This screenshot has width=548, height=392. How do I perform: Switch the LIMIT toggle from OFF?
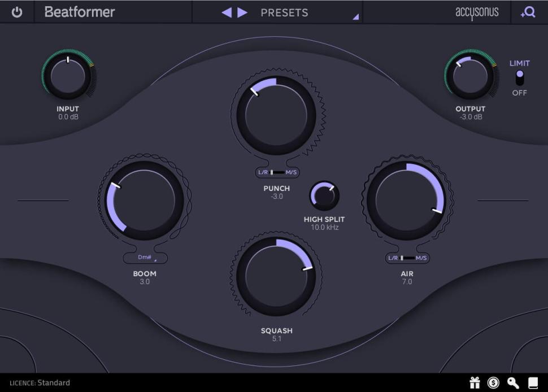(x=519, y=78)
